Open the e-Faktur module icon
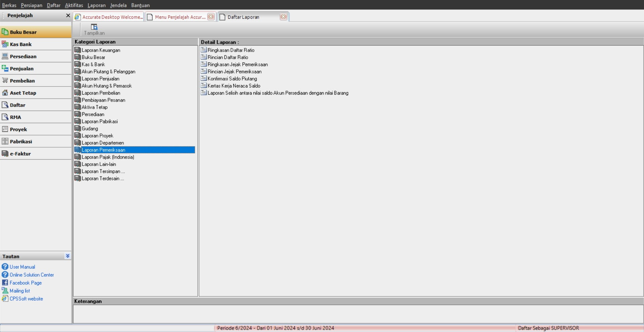The width and height of the screenshot is (644, 332). click(x=5, y=154)
